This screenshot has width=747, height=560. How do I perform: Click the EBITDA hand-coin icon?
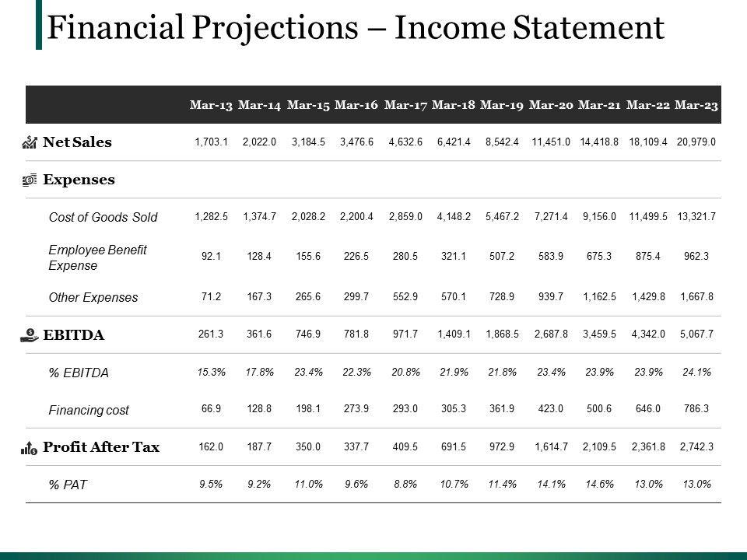(31, 335)
